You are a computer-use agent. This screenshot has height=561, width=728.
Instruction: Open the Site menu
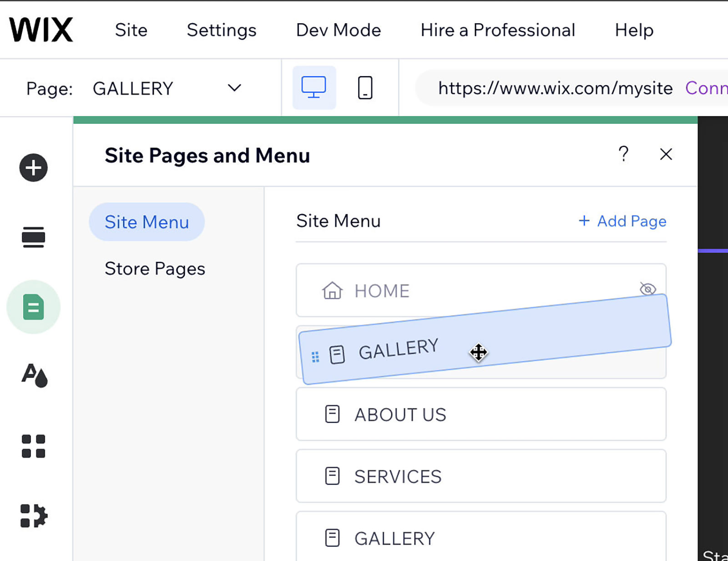tap(131, 30)
